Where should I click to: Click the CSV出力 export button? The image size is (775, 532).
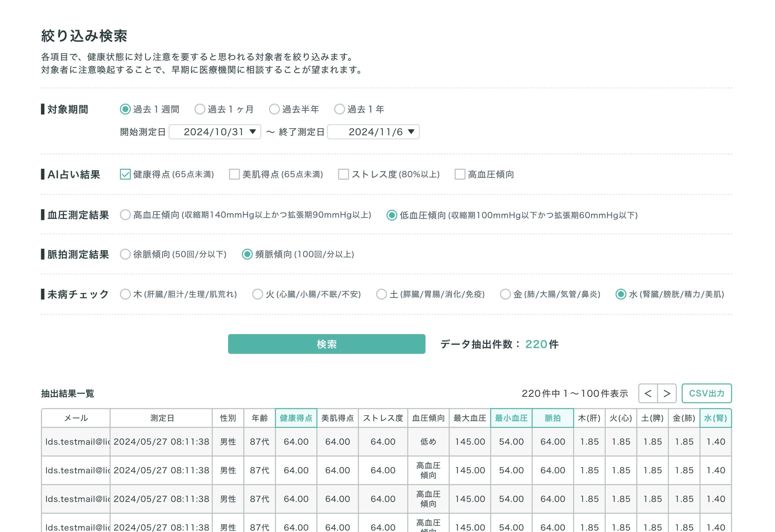706,393
